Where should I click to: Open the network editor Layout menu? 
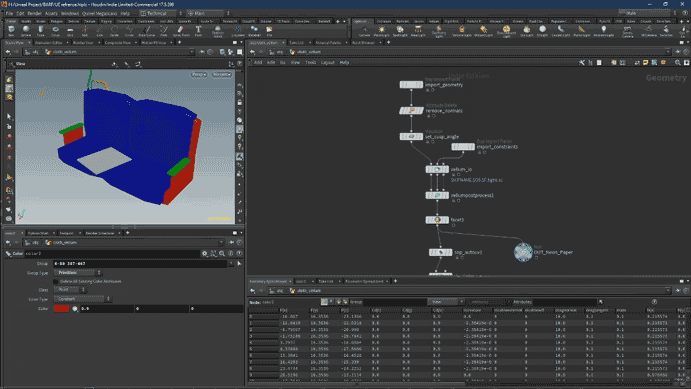pyautogui.click(x=327, y=63)
